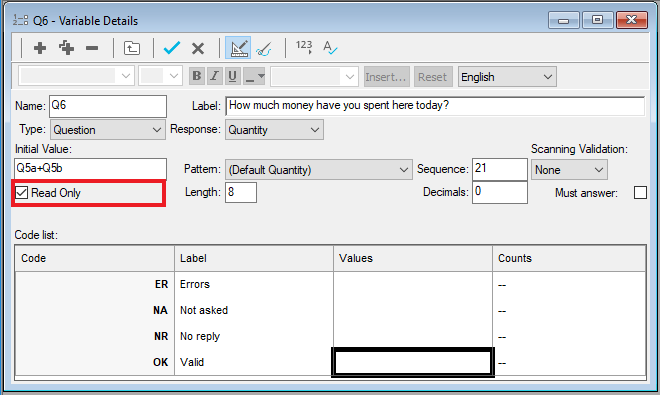Screen dimensions: 660x395
Task: Maximize the Variable Details window
Action: [x=597, y=20]
